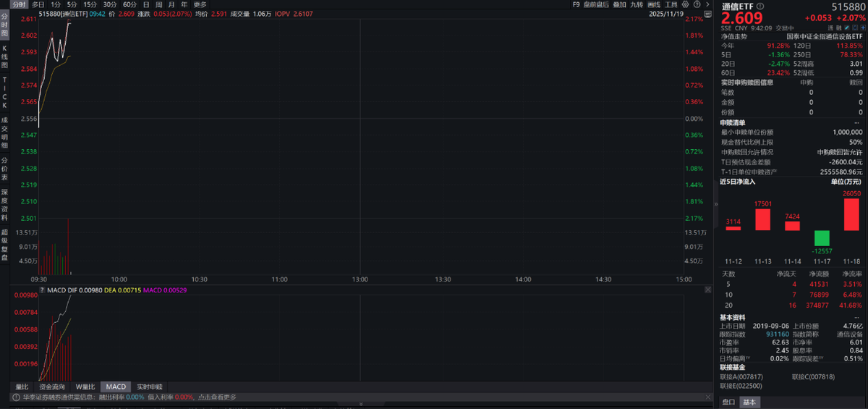Select the 1分 period tab
Screen dimensions: 868x409
click(56, 4)
